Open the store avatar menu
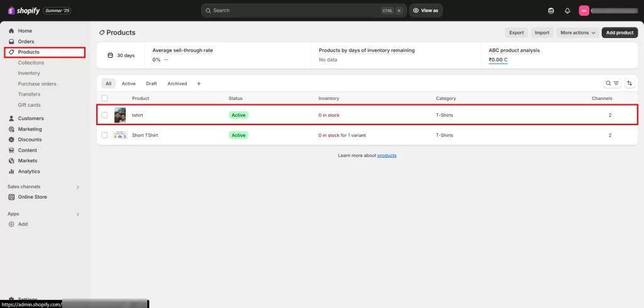Image resolution: width=644 pixels, height=308 pixels. [584, 11]
